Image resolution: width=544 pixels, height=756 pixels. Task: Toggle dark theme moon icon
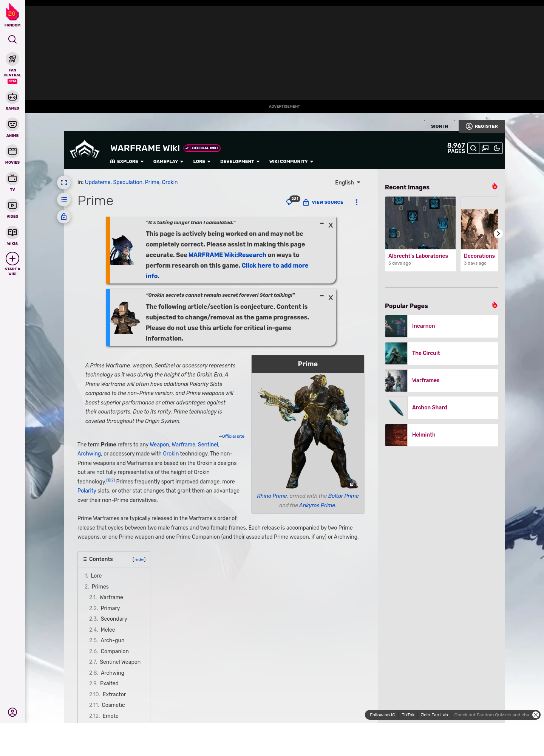(497, 148)
